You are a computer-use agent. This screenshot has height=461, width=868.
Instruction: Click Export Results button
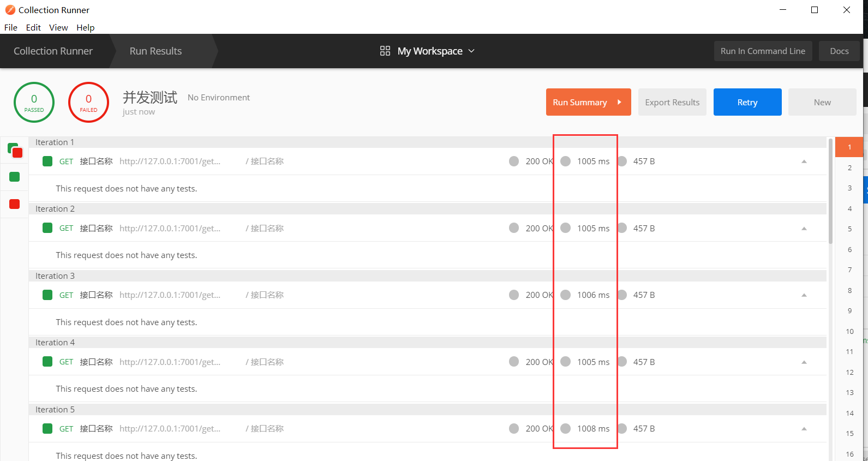672,102
